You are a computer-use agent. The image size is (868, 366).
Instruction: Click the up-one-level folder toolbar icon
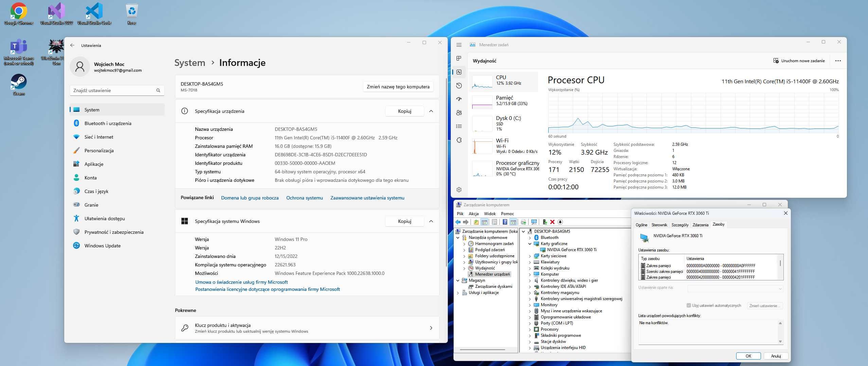click(x=476, y=222)
